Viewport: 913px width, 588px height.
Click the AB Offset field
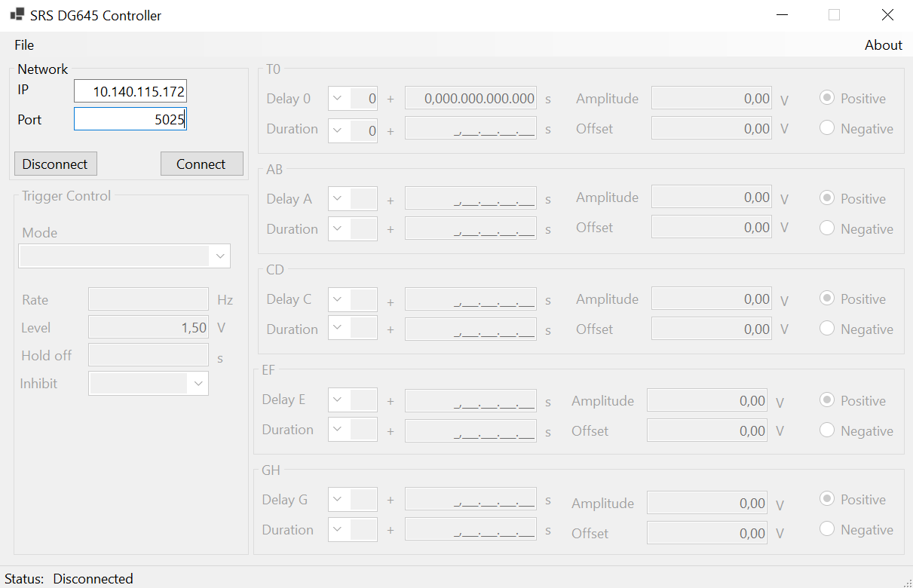(x=712, y=227)
